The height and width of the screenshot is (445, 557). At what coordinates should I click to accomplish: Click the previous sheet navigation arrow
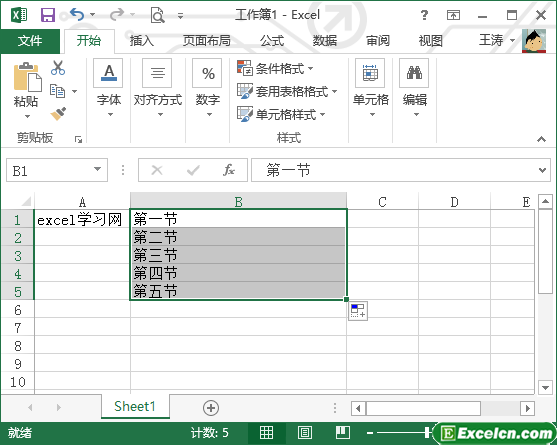pos(30,407)
